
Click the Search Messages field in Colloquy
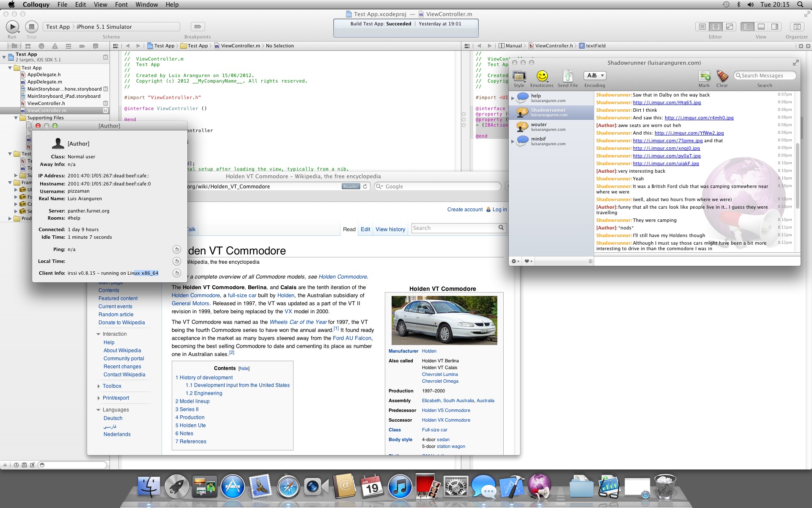coord(765,75)
